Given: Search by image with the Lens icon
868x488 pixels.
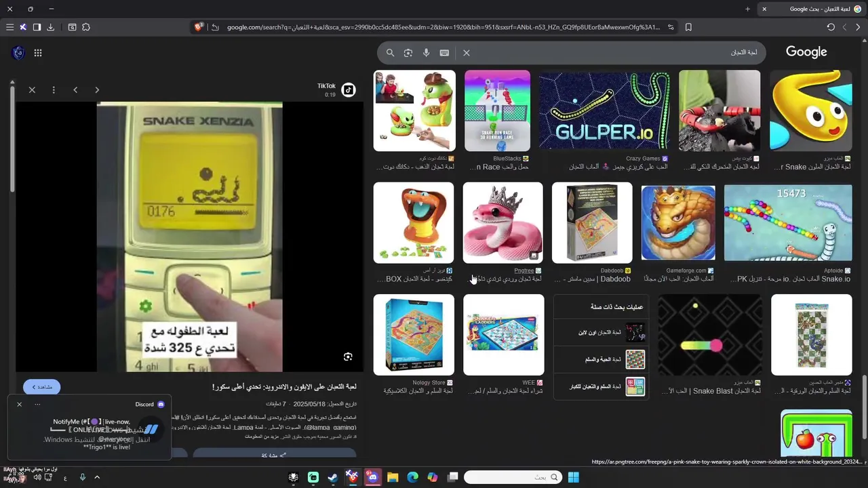Looking at the screenshot, I should pyautogui.click(x=408, y=52).
